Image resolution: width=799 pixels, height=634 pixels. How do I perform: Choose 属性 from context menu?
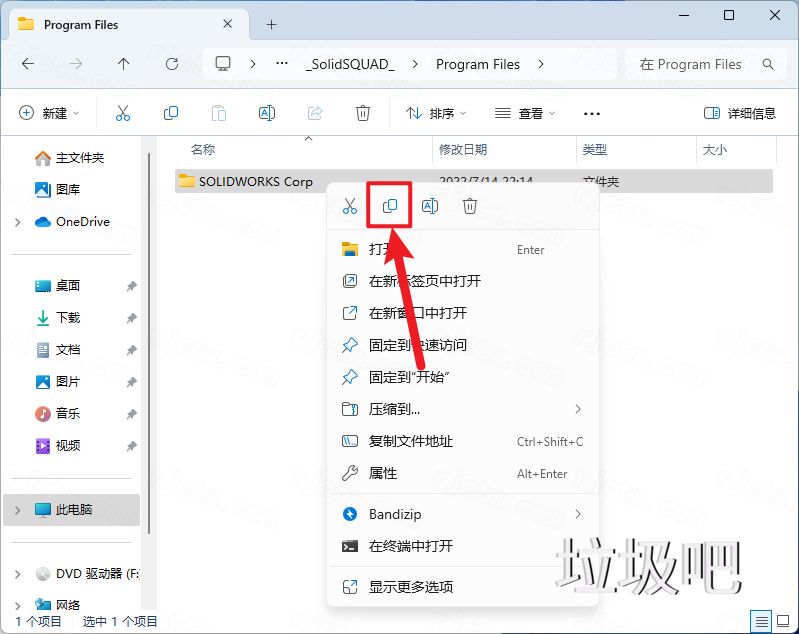click(463, 473)
